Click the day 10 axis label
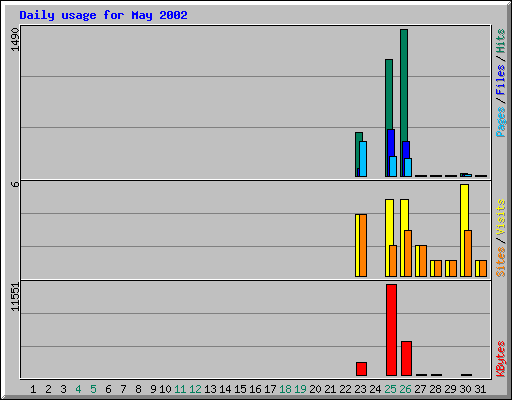 [165, 389]
